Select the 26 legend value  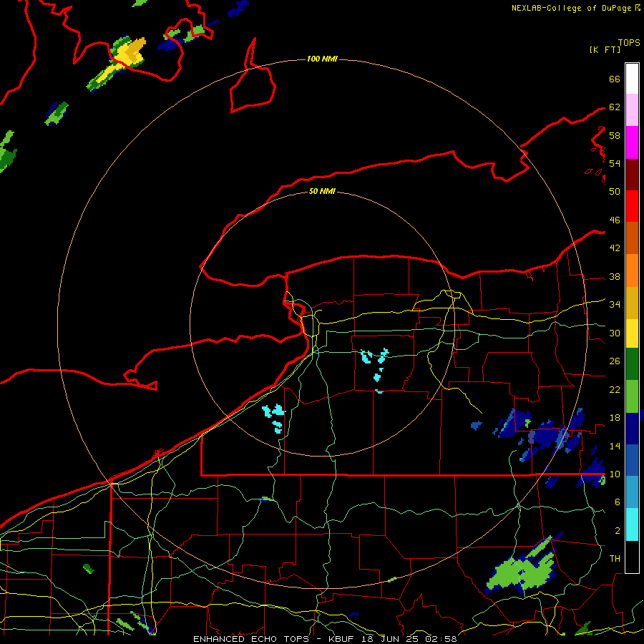pyautogui.click(x=615, y=361)
